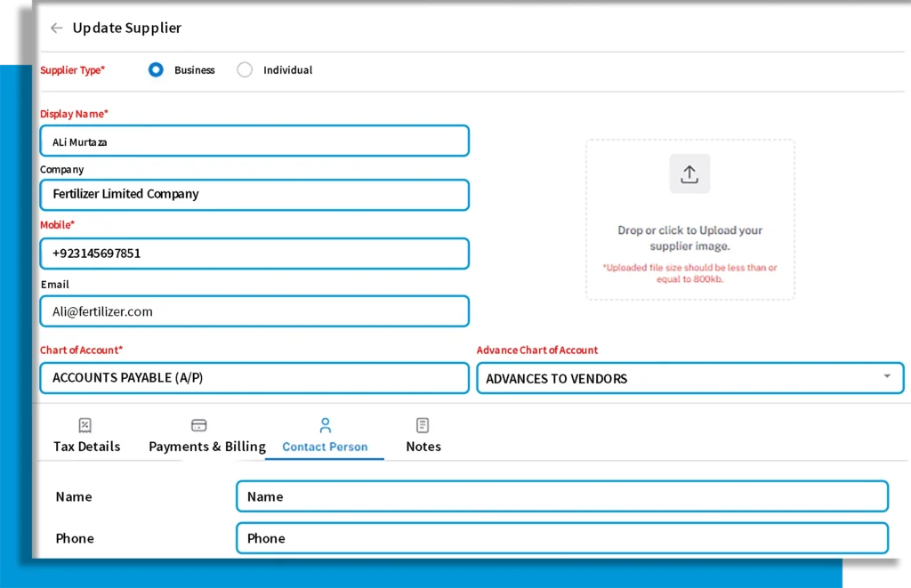The width and height of the screenshot is (911, 588).
Task: Click the Notes document icon
Action: pos(423,425)
